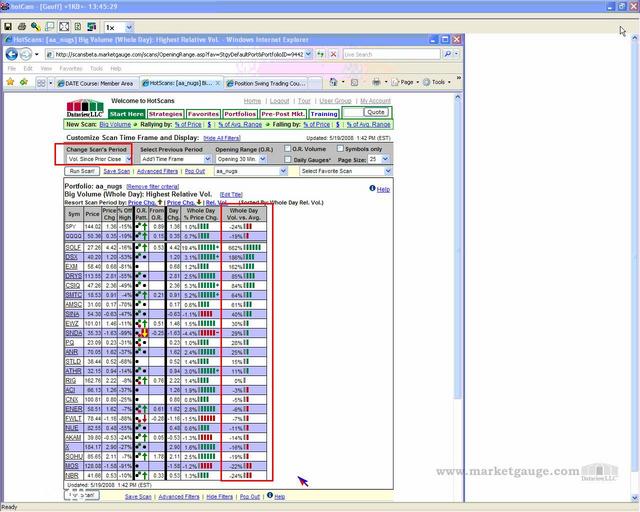Click the Quote button
Screen dimensions: 640x512
click(376, 112)
